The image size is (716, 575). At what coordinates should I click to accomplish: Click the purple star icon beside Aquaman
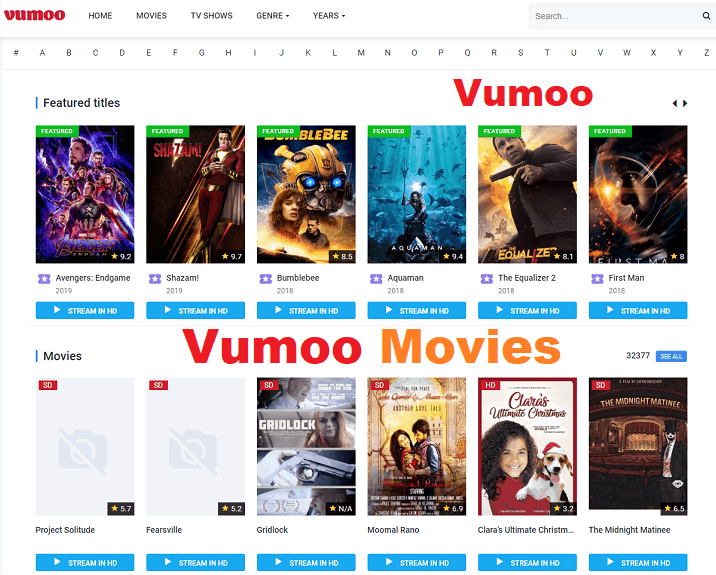pos(376,279)
